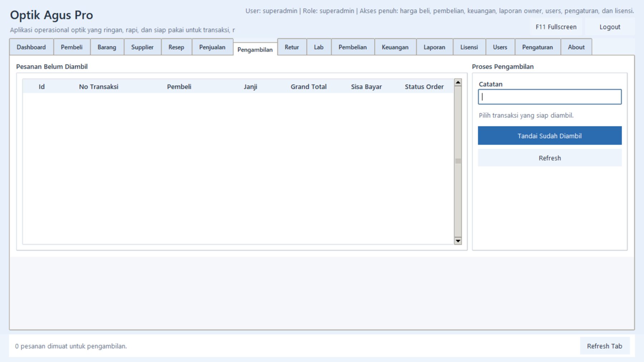Go to the Supplier tab
Image resolution: width=644 pixels, height=362 pixels.
142,47
